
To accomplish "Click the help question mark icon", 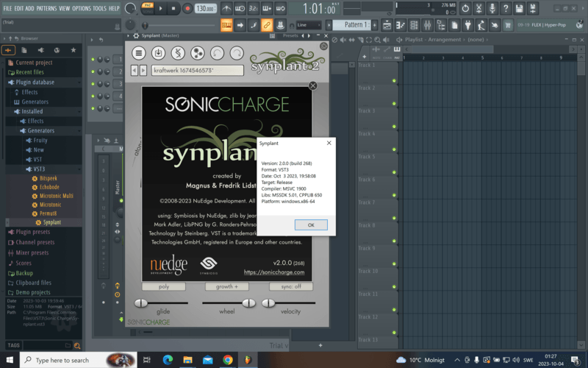I will [506, 8].
